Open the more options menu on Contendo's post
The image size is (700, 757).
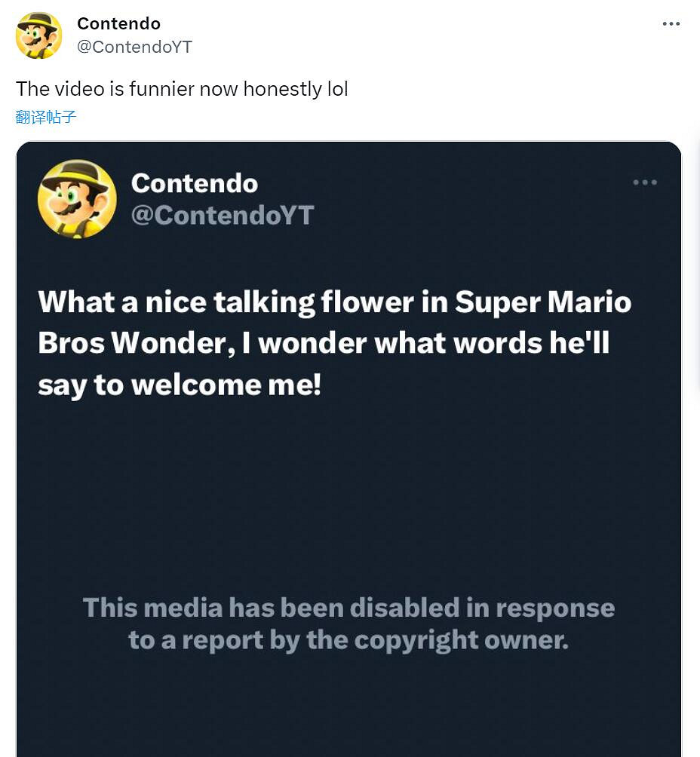tap(671, 24)
